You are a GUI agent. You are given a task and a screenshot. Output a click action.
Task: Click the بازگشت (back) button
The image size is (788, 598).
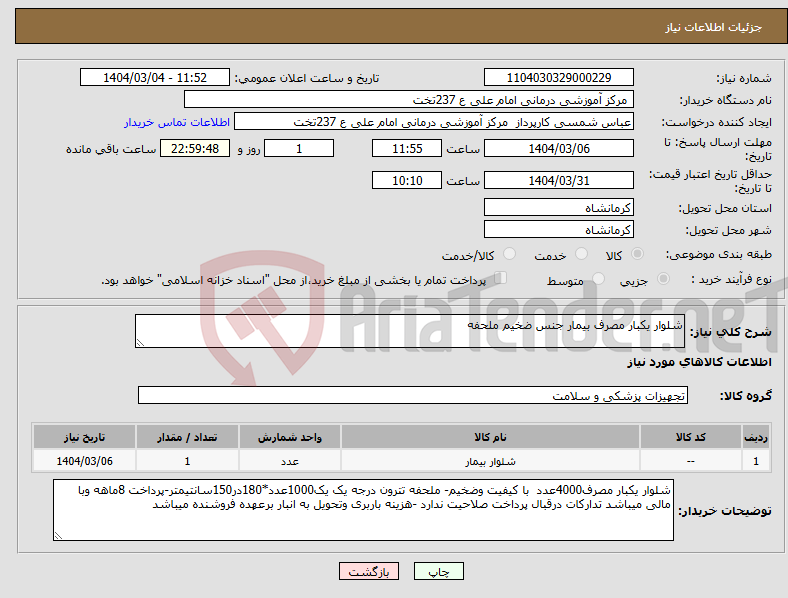(x=369, y=571)
